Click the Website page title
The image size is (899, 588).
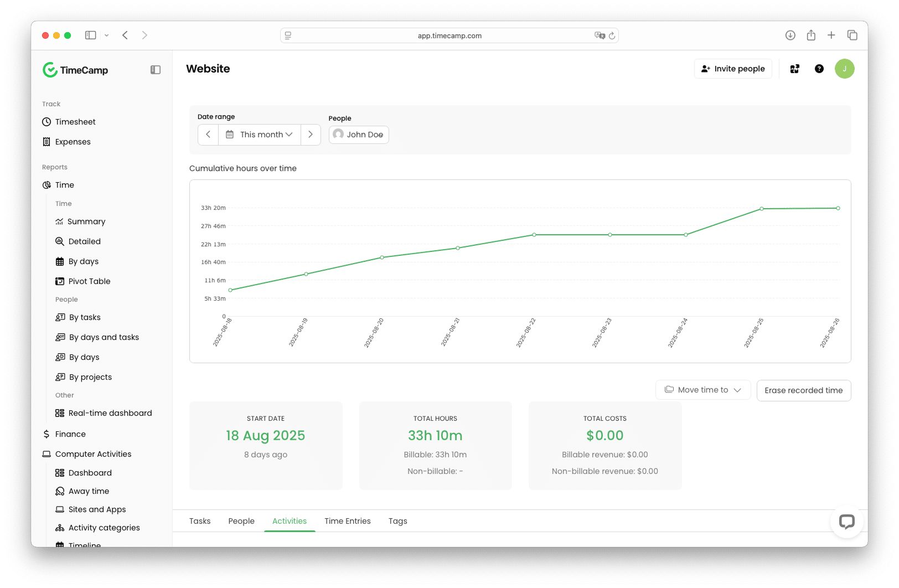[x=208, y=69]
